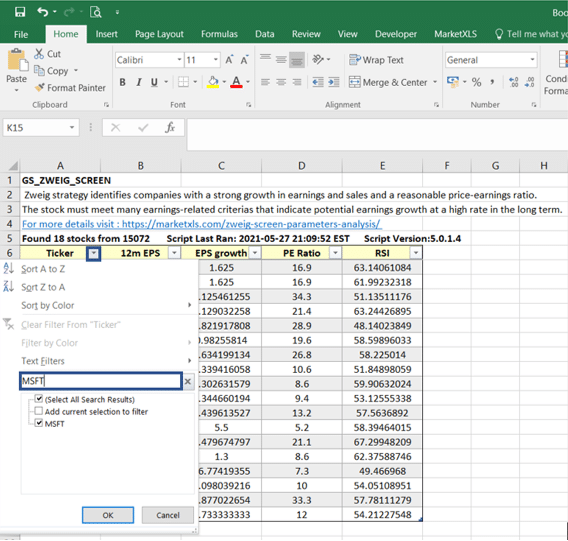Open the Sort by Color submenu

click(x=98, y=305)
